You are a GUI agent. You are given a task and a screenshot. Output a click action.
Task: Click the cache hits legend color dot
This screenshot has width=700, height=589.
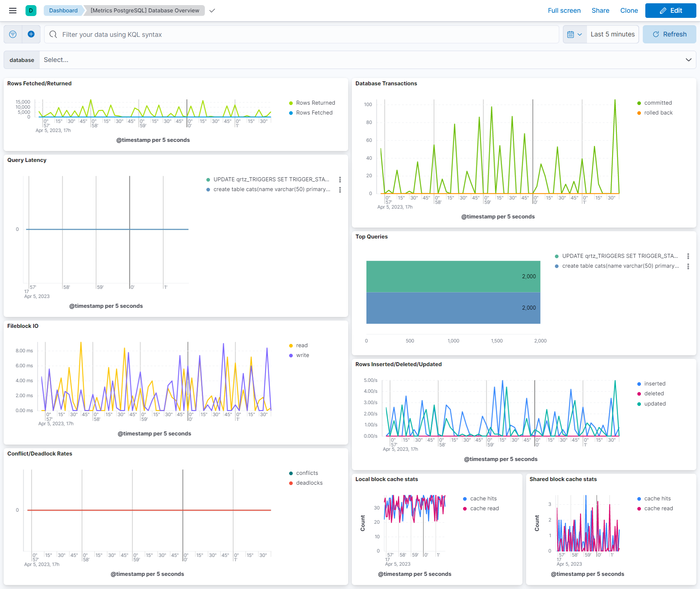(464, 499)
